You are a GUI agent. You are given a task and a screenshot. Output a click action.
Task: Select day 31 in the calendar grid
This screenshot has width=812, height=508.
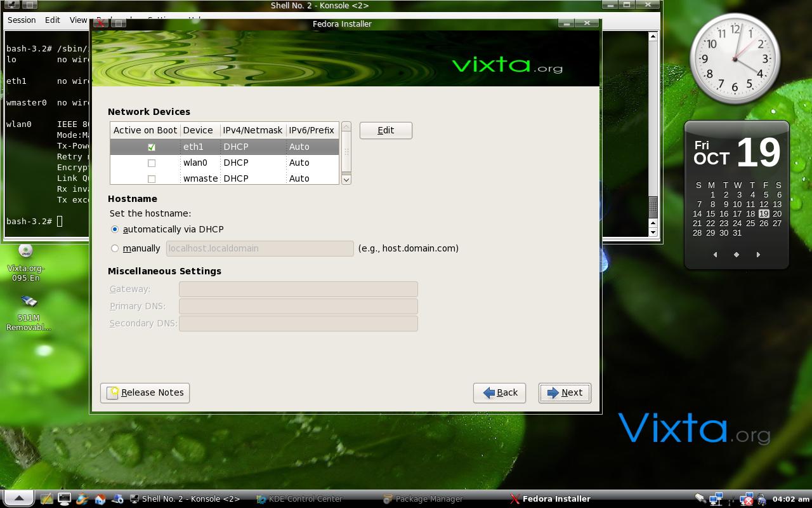(737, 233)
